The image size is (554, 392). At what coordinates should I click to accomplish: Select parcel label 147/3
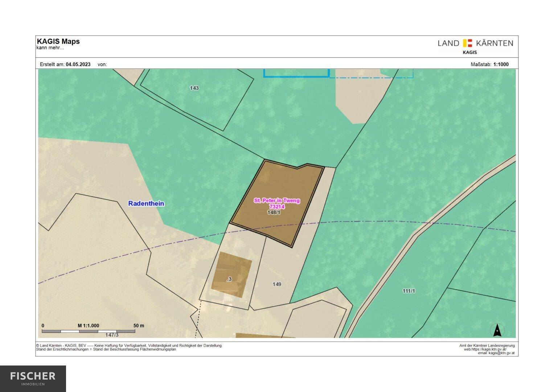pyautogui.click(x=111, y=335)
